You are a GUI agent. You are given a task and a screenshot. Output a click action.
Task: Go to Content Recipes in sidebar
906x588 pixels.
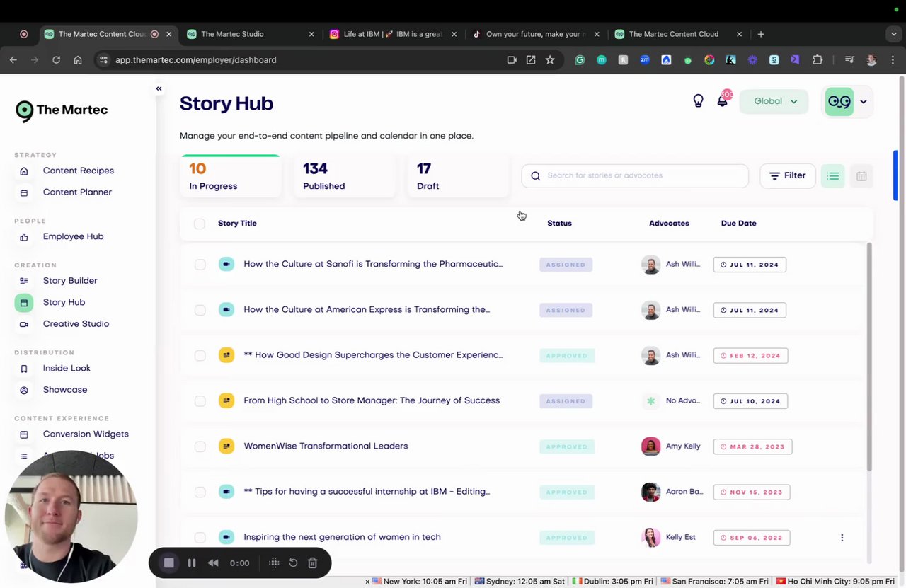(79, 171)
